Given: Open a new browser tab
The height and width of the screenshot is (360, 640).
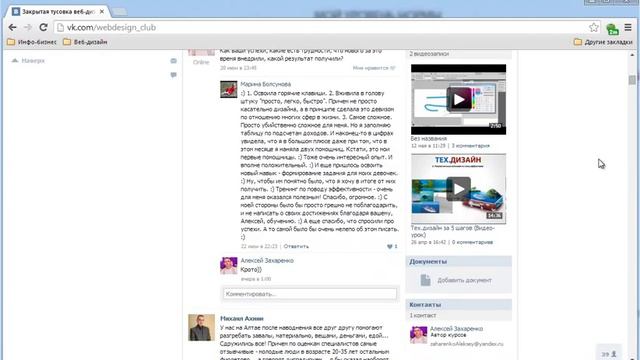Looking at the screenshot, I should [x=119, y=12].
